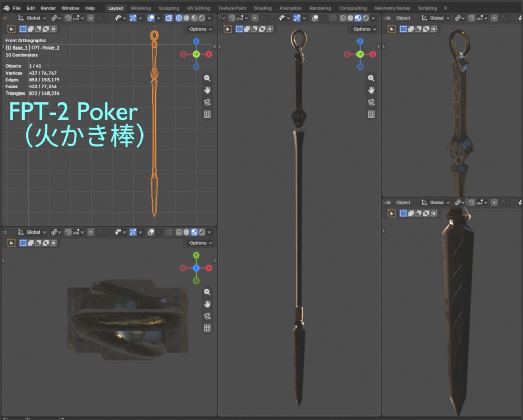This screenshot has width=523, height=420.
Task: Open pivot point dropdown in the Front Orthographic viewport
Action: point(56,18)
